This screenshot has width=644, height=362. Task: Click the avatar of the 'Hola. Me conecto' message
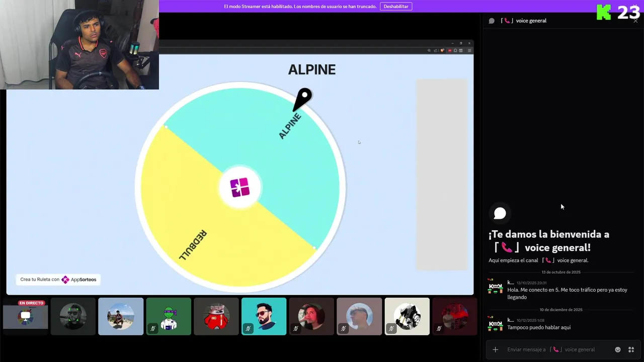496,287
